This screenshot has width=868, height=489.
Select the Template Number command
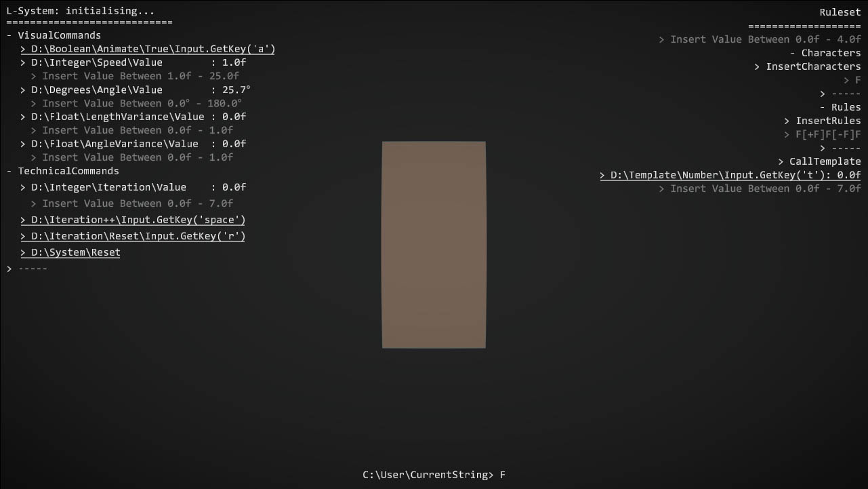click(x=730, y=175)
